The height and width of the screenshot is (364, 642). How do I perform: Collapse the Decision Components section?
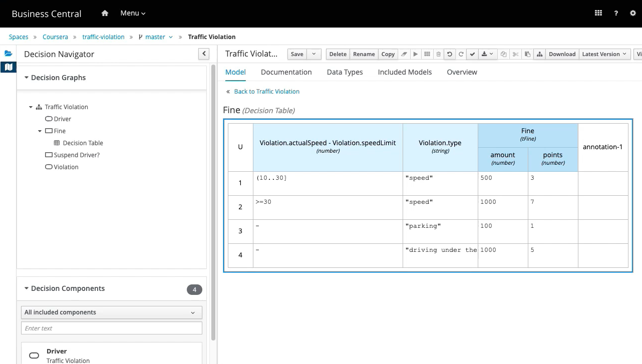[27, 288]
